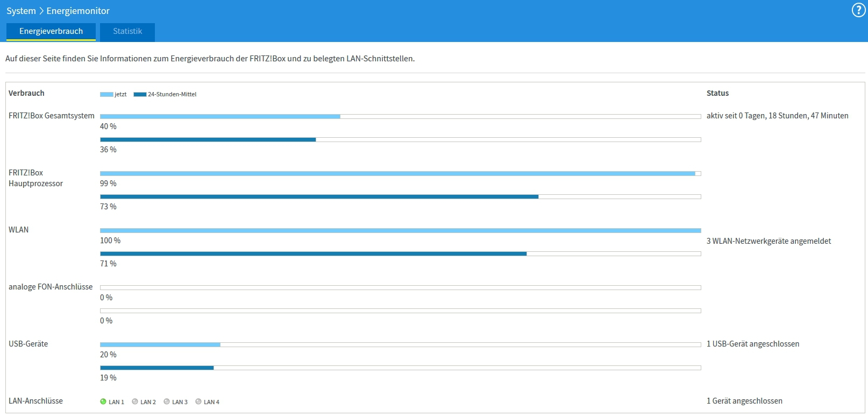This screenshot has width=868, height=416.
Task: Click the grey LAN 2 status indicator
Action: (x=135, y=401)
